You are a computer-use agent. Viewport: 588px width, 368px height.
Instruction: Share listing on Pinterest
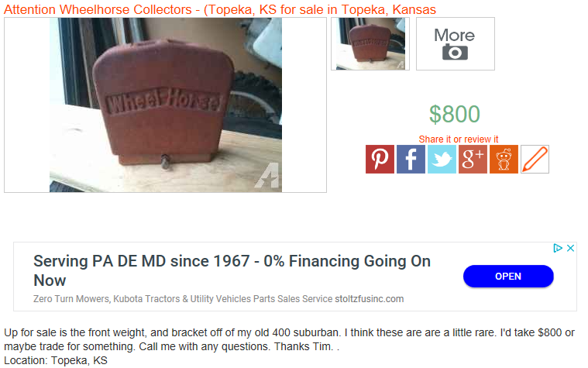(380, 159)
